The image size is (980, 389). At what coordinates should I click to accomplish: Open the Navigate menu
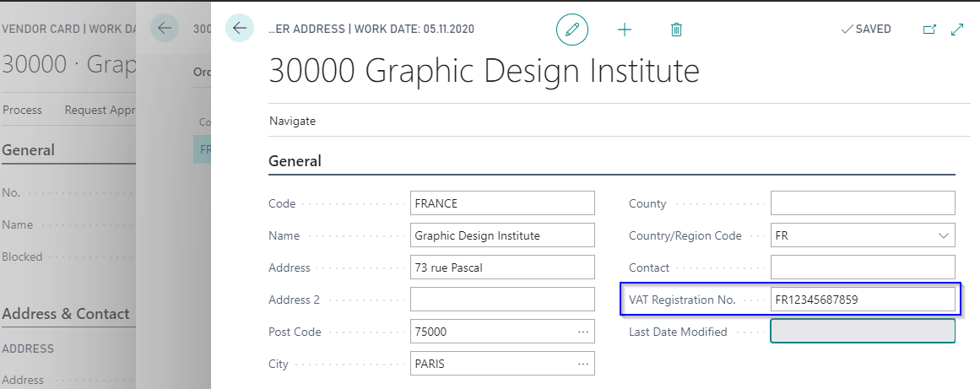pos(293,122)
